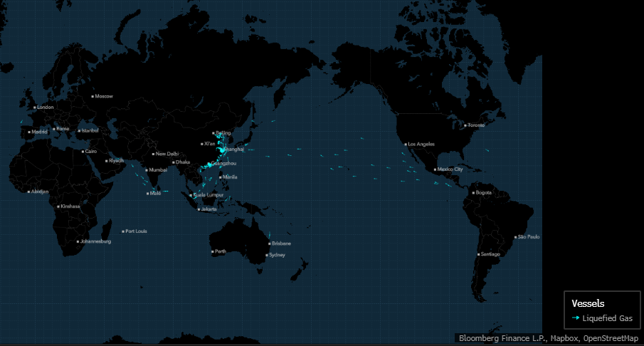Select the vessel just north of Brisbane
Image resolution: width=644 pixels, height=346 pixels.
(270, 235)
